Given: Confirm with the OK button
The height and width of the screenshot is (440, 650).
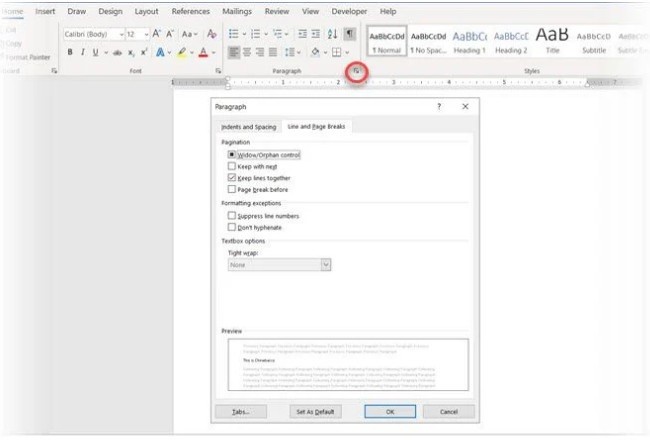Looking at the screenshot, I should click(390, 412).
